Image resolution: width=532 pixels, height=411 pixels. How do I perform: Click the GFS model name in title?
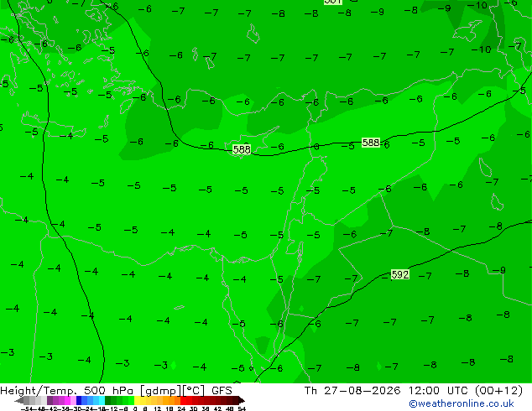pyautogui.click(x=222, y=391)
